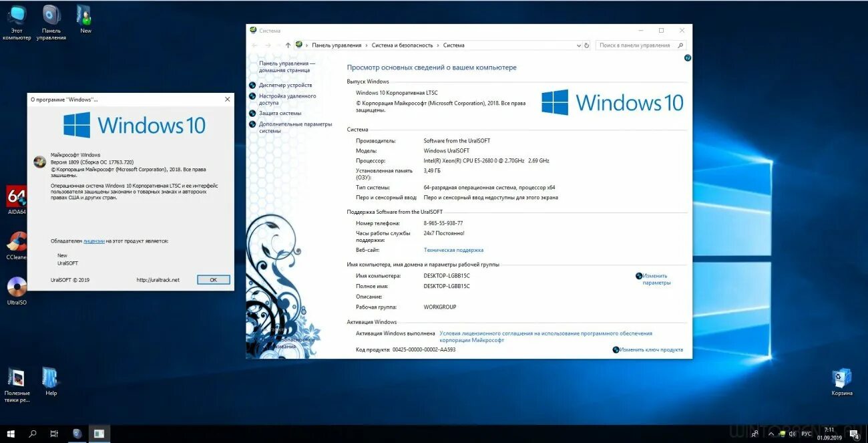Open help question mark in Система window

(688, 58)
